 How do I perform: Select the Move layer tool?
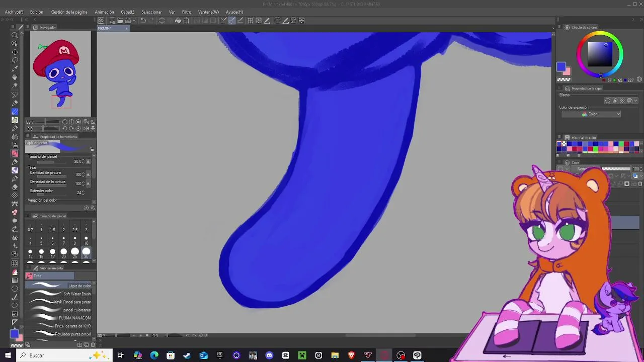tap(15, 52)
